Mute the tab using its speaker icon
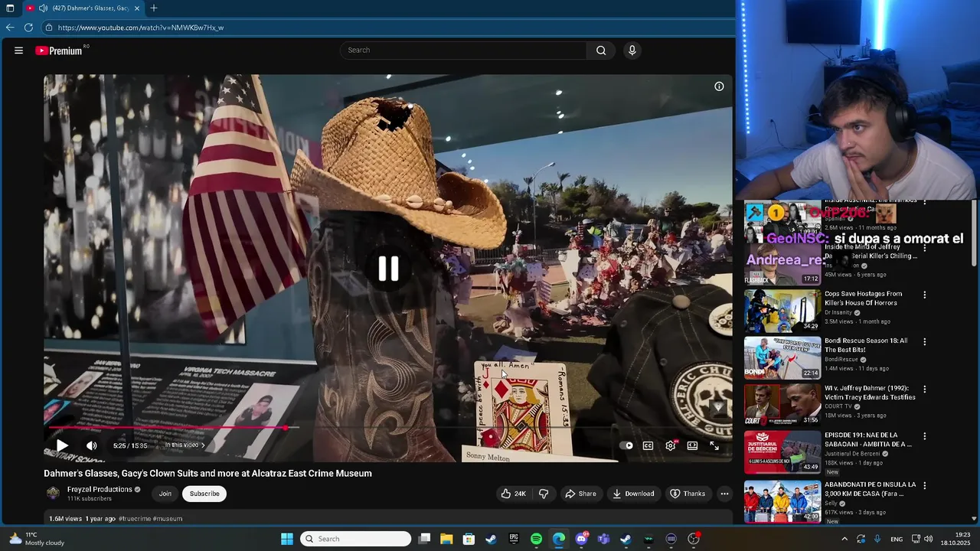 click(x=43, y=8)
